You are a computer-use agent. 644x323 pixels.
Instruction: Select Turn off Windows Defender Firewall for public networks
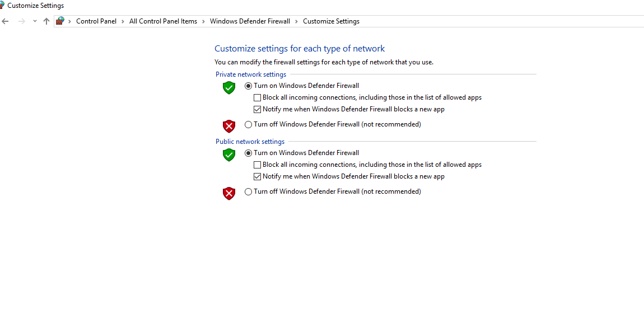[248, 191]
